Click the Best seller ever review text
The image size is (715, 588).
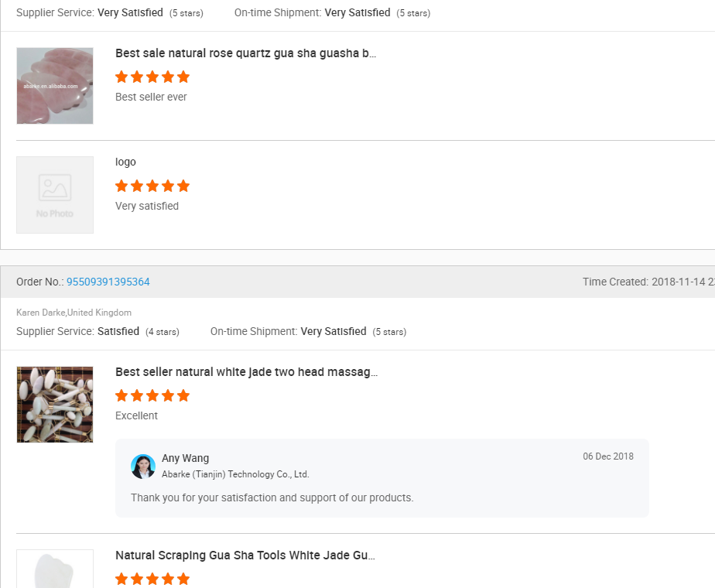tap(151, 97)
